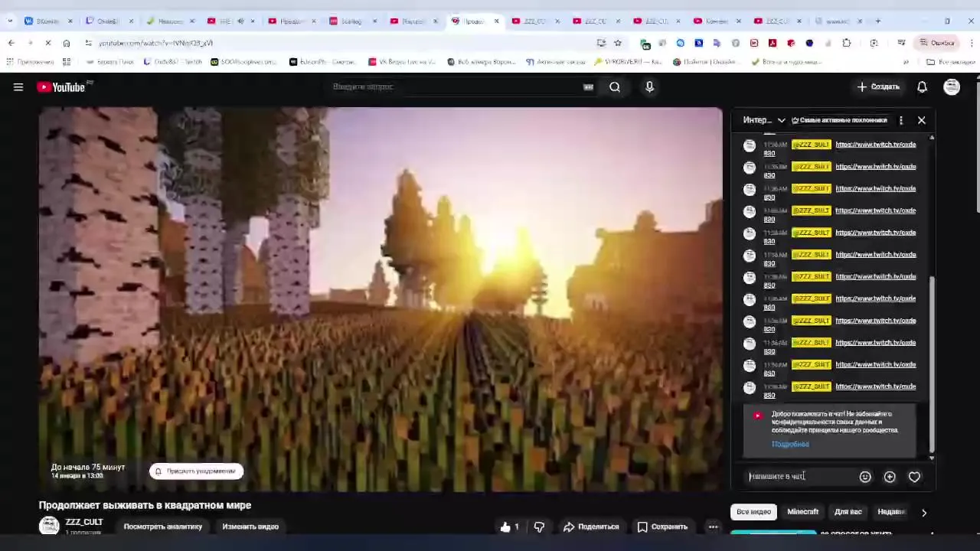The image size is (980, 551).
Task: Expand the chat mode dropdown Интер...
Action: (763, 120)
